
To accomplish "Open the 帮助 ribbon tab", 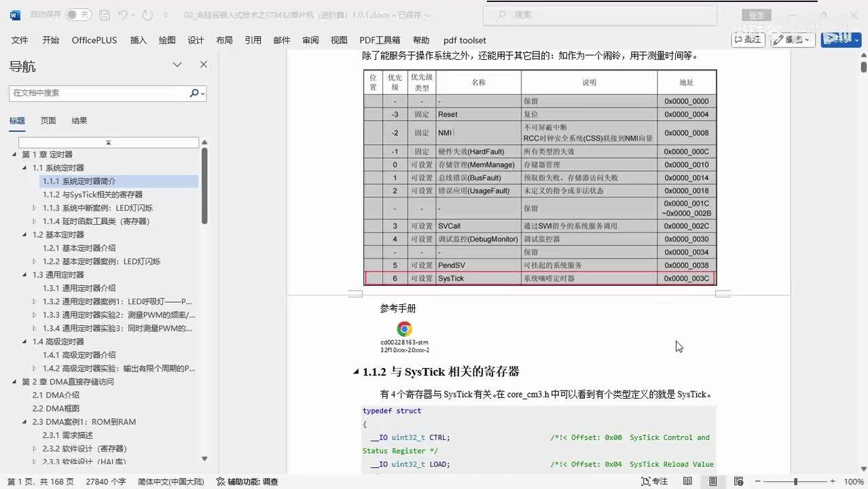I will 421,40.
